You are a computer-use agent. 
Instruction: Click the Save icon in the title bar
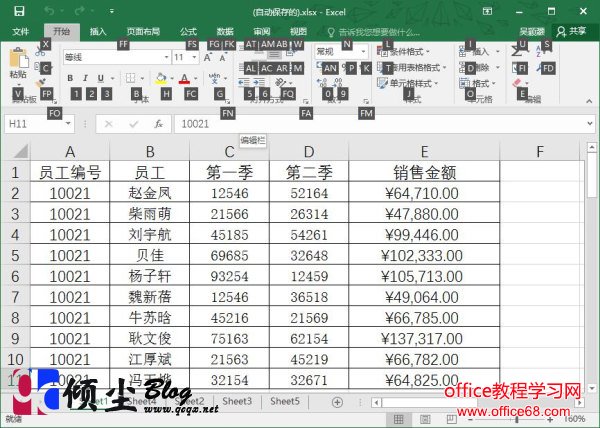[19, 11]
